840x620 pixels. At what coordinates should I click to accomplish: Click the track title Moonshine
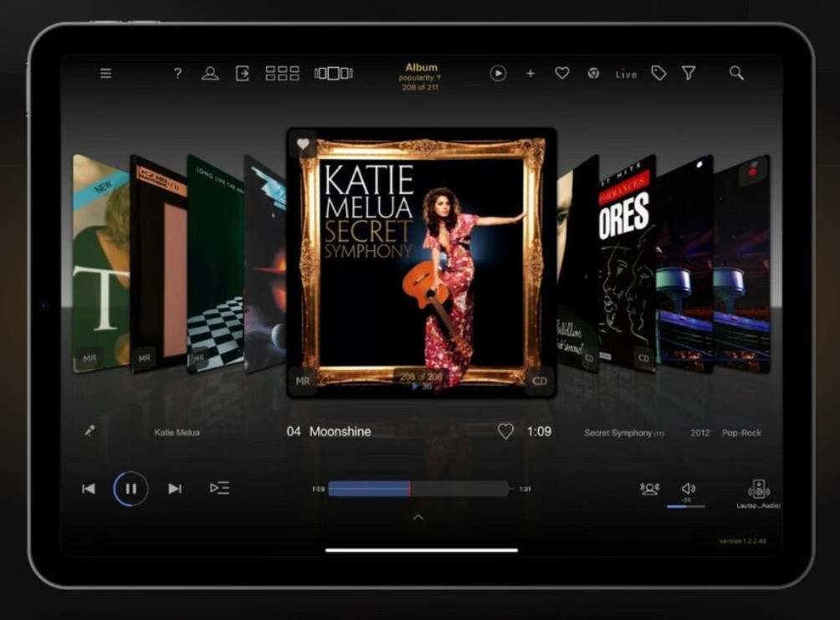click(341, 432)
